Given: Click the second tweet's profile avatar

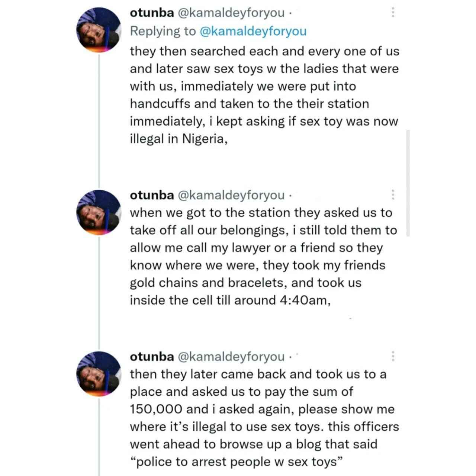Looking at the screenshot, I should (99, 213).
